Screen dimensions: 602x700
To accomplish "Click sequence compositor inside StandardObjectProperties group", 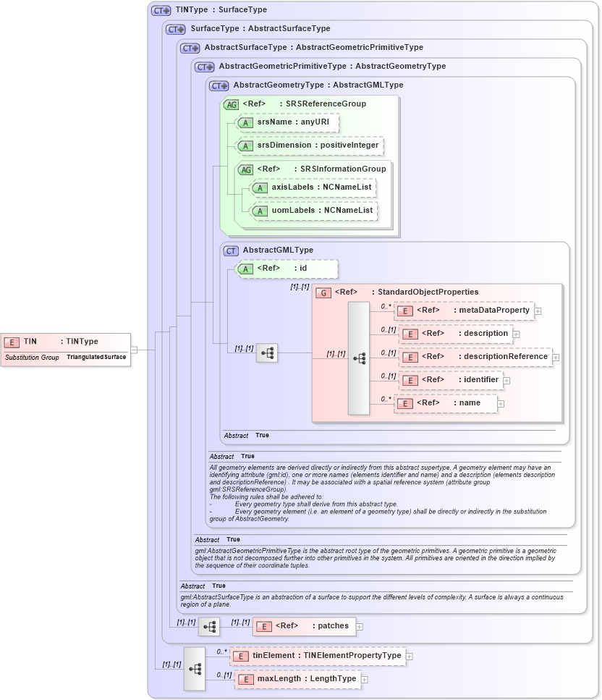I will tap(359, 358).
